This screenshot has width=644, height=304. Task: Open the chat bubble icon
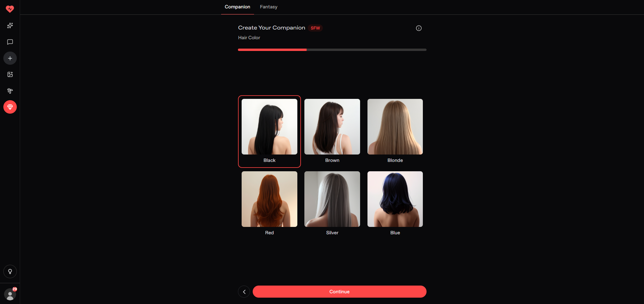pos(10,42)
